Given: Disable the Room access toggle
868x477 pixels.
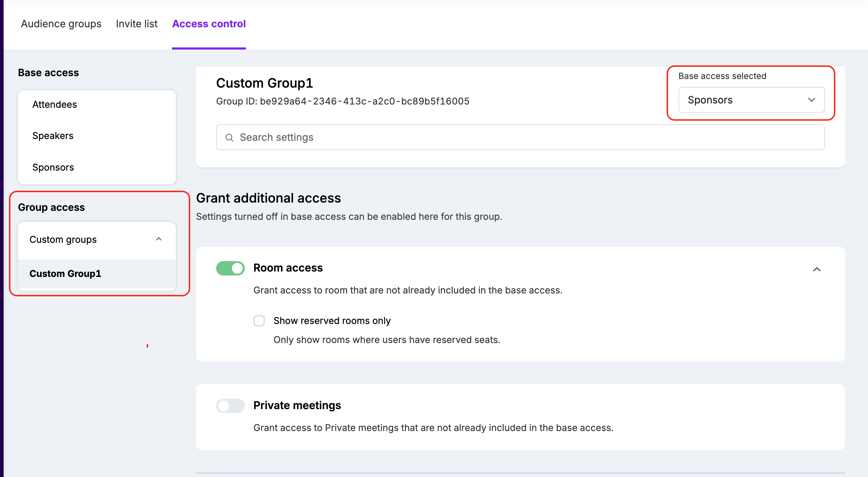Looking at the screenshot, I should [230, 268].
